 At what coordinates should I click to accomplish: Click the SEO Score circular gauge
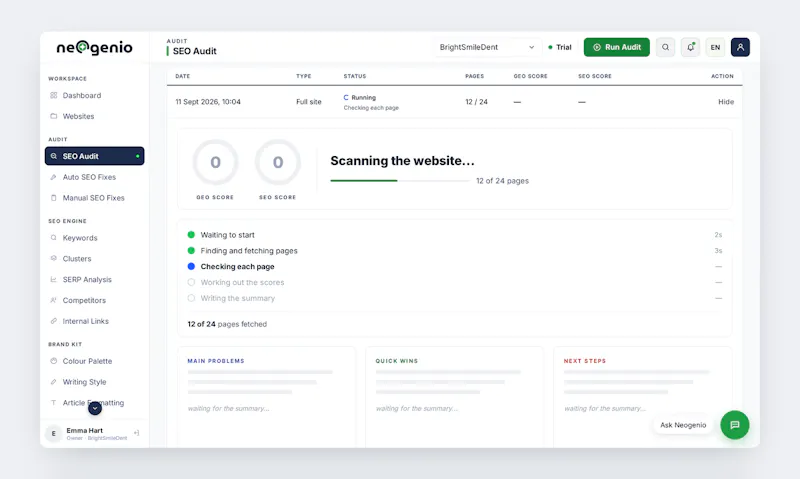pos(278,162)
